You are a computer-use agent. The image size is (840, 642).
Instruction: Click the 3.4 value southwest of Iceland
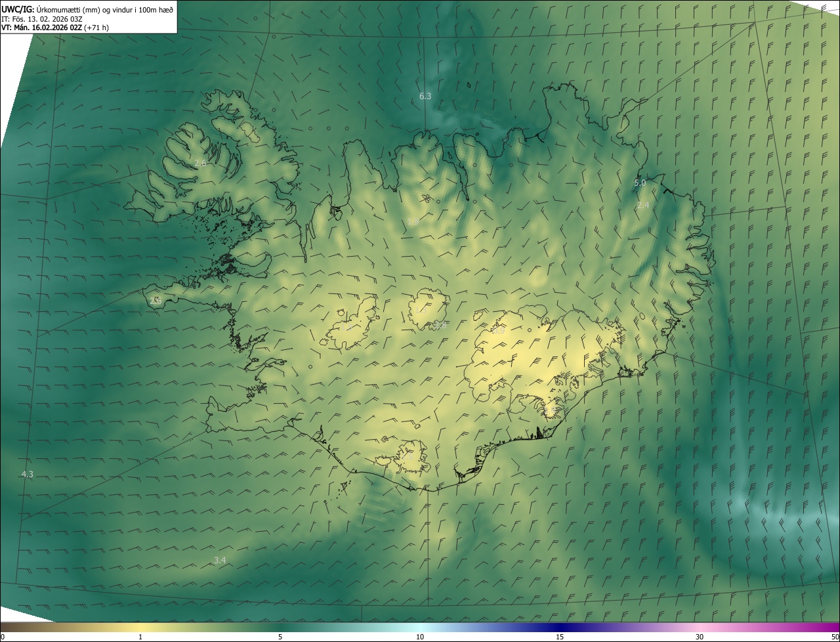[x=220, y=560]
